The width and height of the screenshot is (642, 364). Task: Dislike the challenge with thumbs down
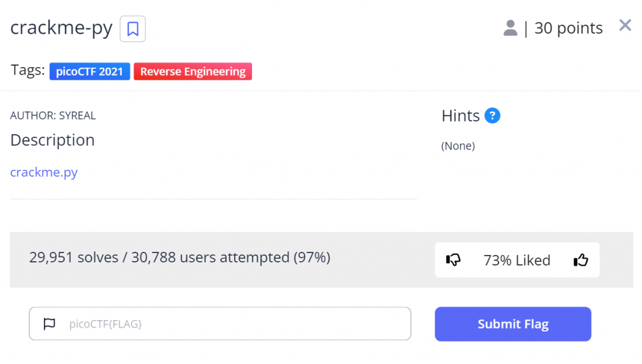point(453,260)
